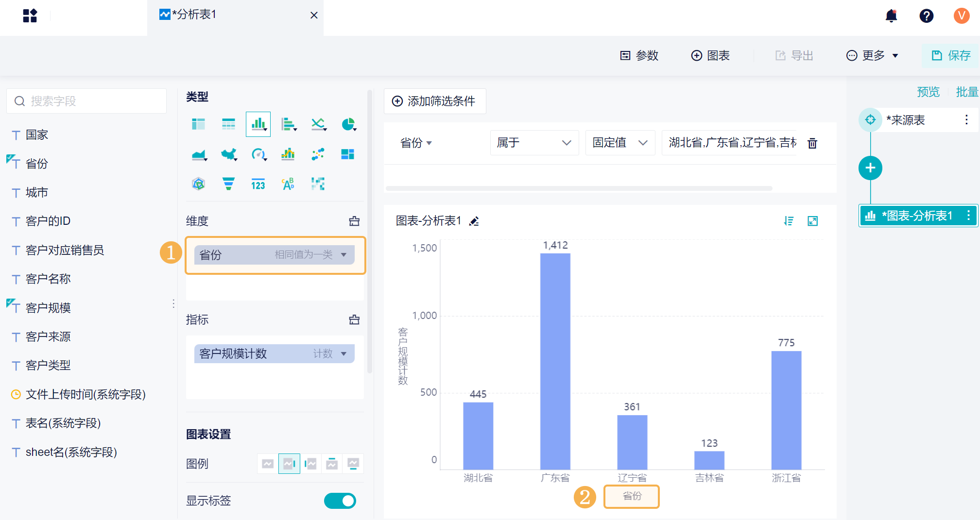Open the 客户规模计数 aggregation dropdown
This screenshot has width=980, height=520.
pyautogui.click(x=344, y=354)
